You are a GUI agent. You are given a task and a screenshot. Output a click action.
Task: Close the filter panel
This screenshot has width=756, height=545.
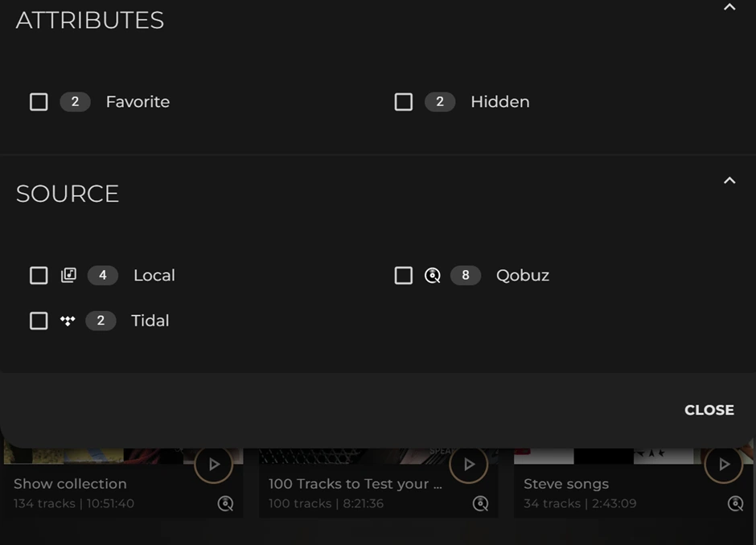tap(709, 410)
